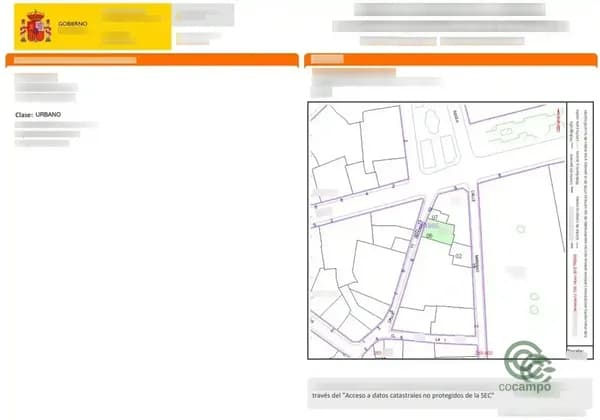Click the cocampo brand name text
The height and width of the screenshot is (420, 600).
[x=524, y=385]
